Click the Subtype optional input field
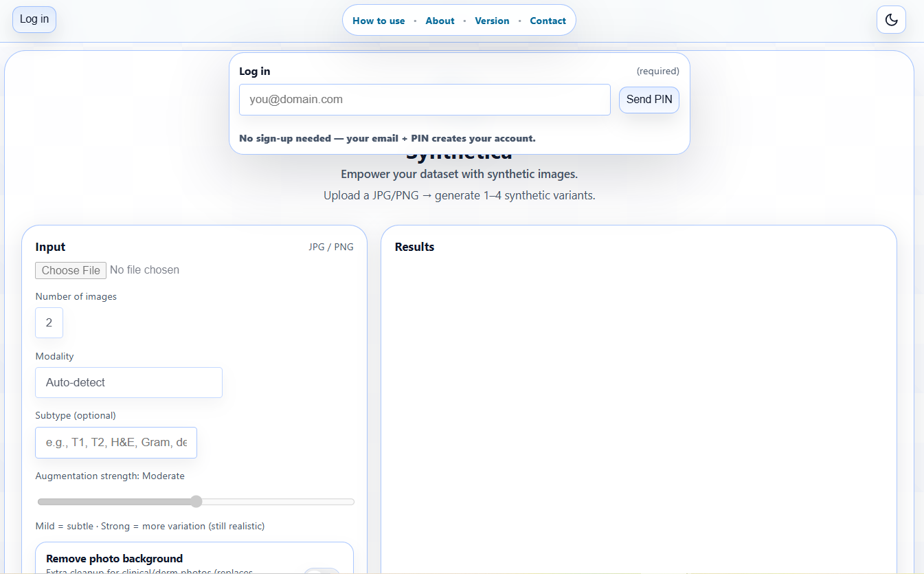 coord(115,442)
